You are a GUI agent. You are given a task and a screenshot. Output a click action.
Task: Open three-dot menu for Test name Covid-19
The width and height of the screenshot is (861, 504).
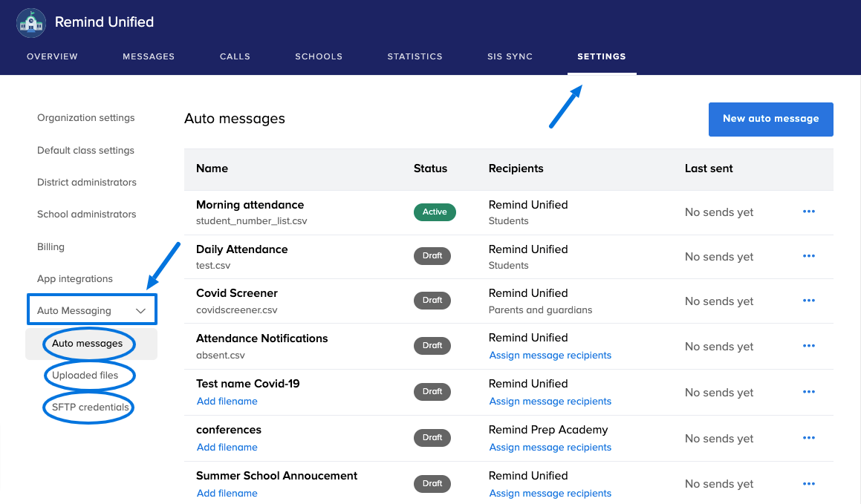tap(809, 393)
